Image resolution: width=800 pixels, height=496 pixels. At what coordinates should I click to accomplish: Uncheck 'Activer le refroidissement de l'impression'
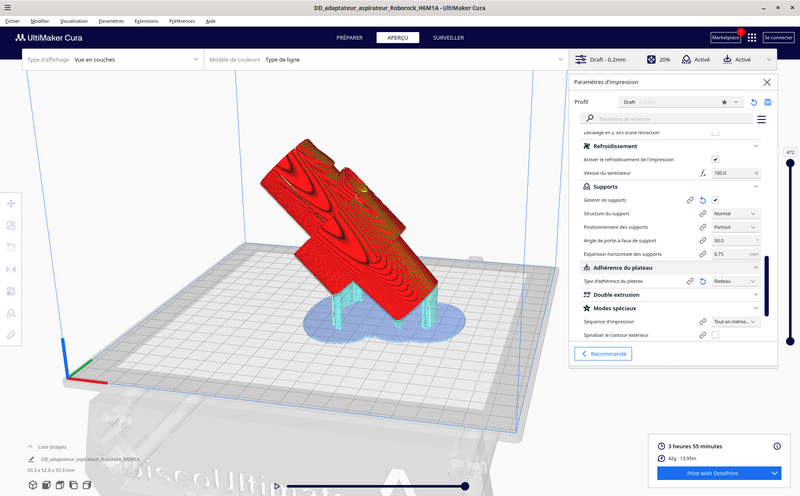(715, 159)
